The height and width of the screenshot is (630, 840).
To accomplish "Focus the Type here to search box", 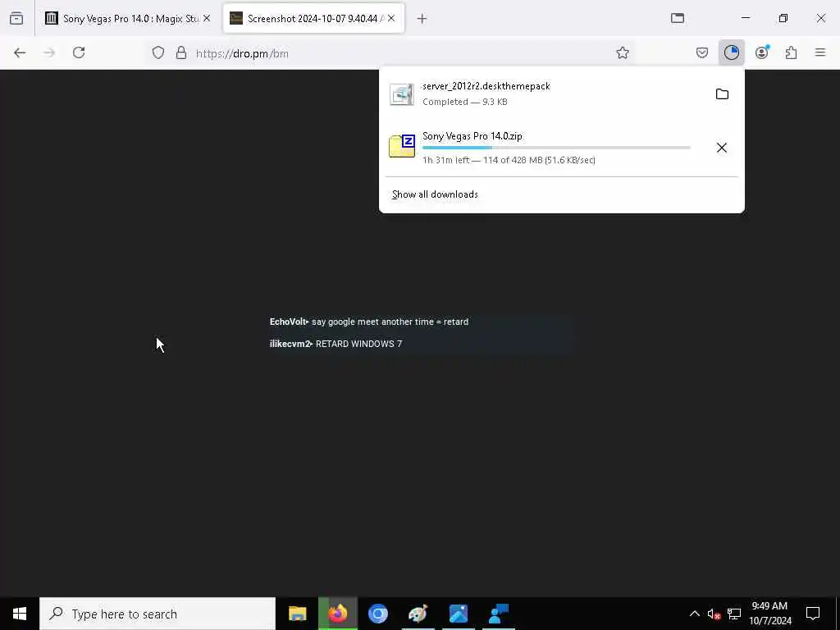I will (157, 614).
